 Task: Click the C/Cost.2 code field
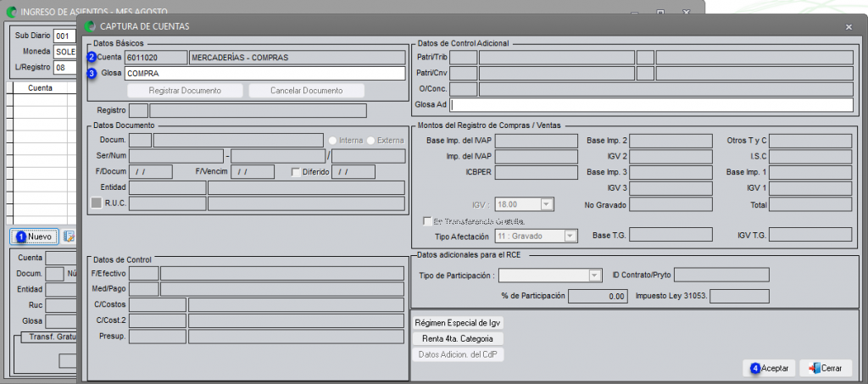click(158, 321)
